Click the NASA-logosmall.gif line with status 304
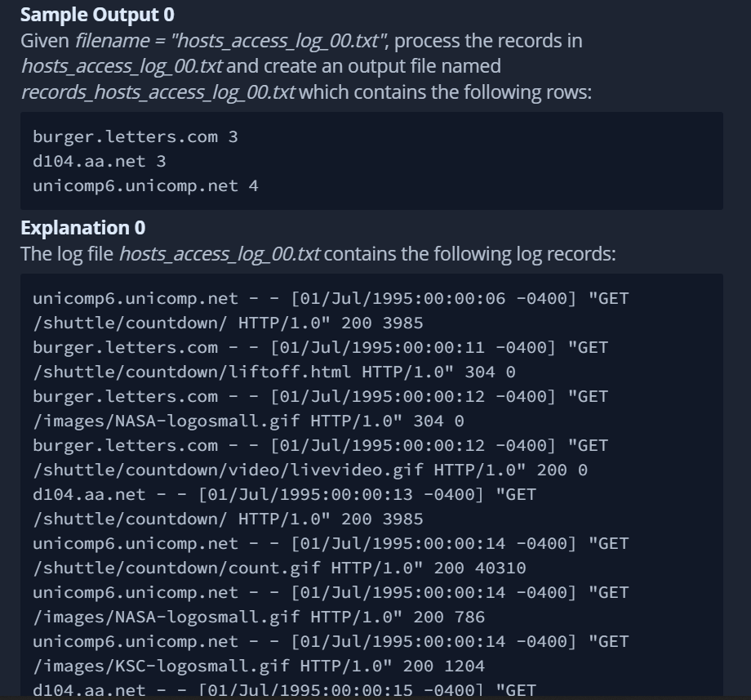Screen dimensions: 751x700 tap(248, 421)
